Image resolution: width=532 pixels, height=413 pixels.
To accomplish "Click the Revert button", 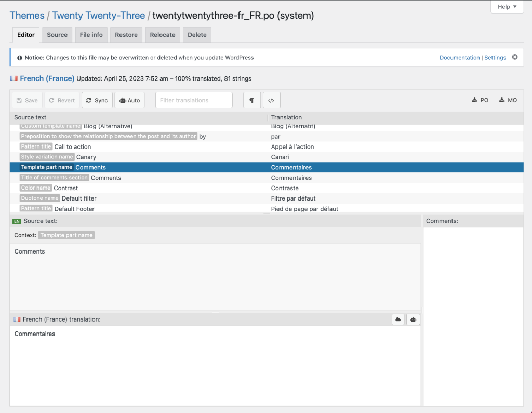I will [62, 100].
